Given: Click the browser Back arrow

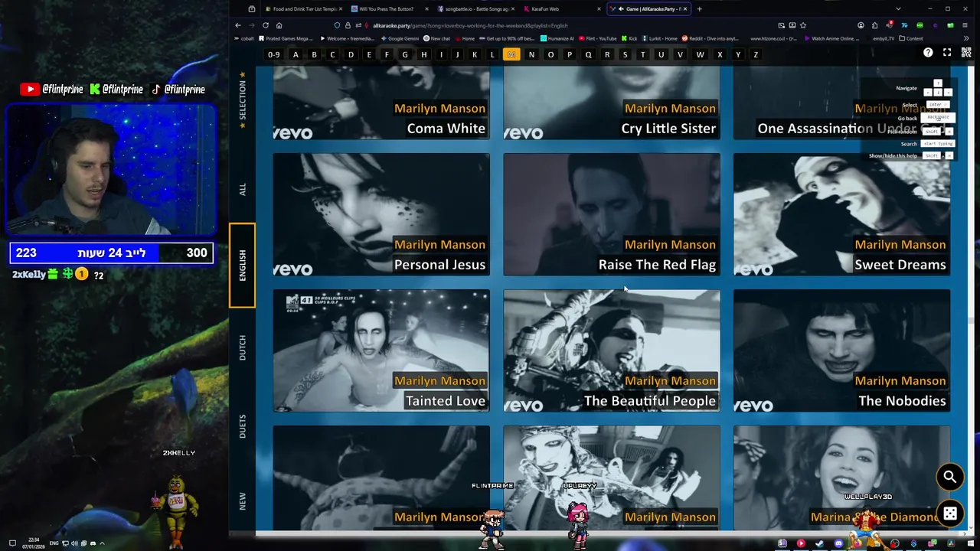Looking at the screenshot, I should [x=238, y=25].
